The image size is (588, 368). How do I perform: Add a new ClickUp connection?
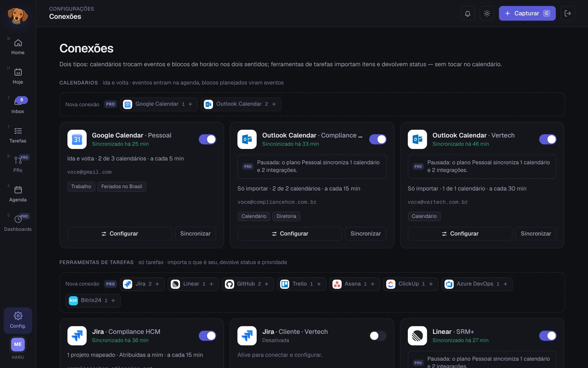(411, 284)
